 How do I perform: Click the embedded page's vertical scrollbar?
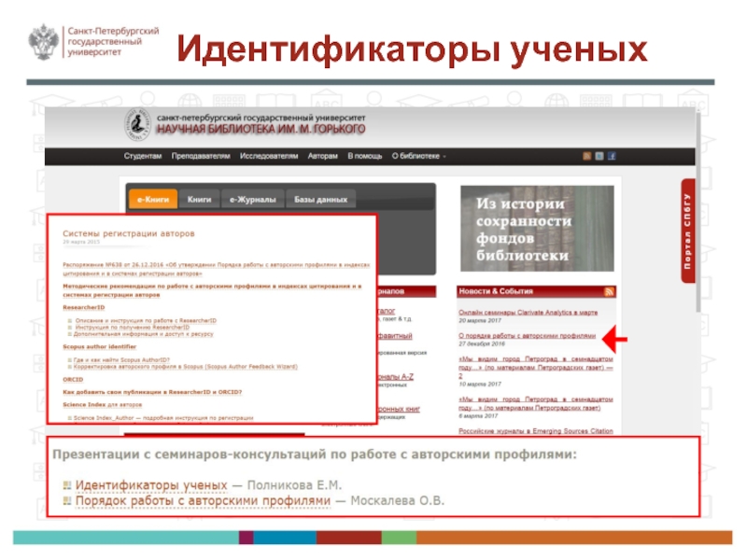pos(698,212)
